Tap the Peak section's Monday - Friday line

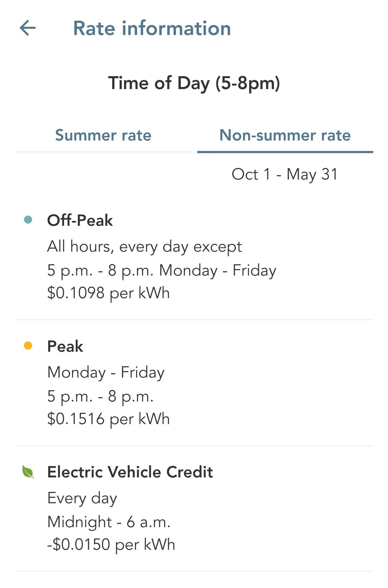(x=106, y=373)
